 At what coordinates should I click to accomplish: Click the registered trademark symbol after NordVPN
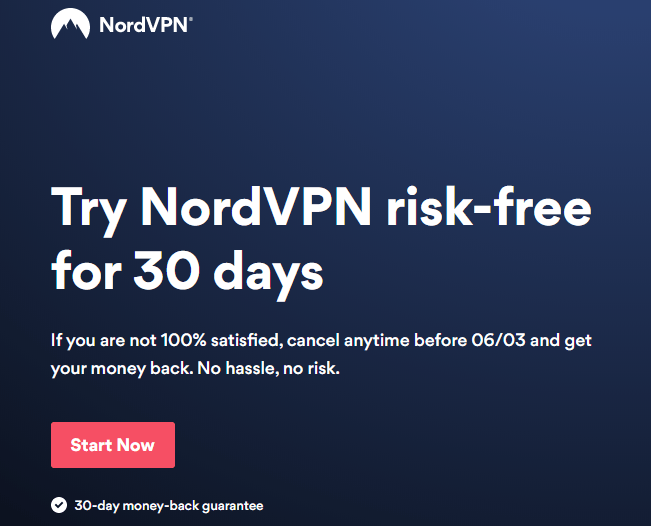tap(191, 19)
